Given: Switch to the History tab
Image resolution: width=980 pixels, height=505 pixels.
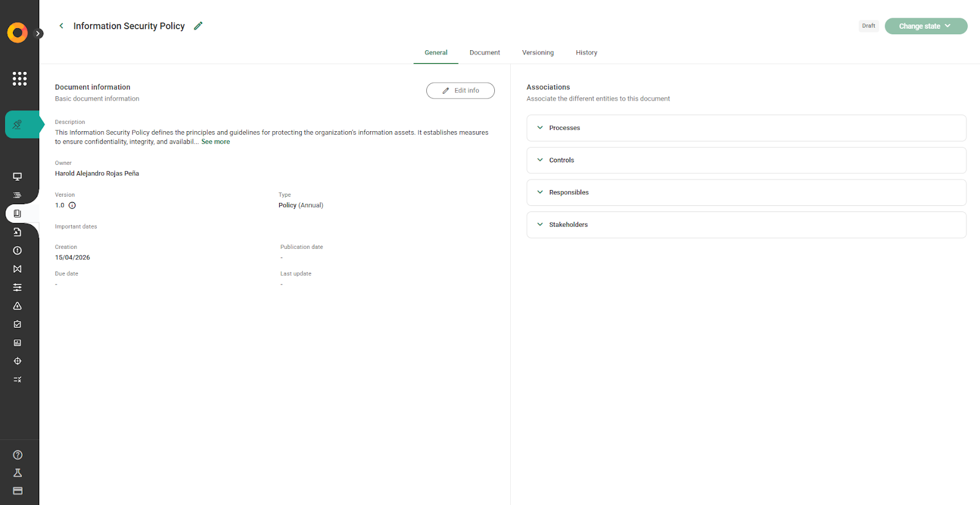Looking at the screenshot, I should [x=586, y=53].
